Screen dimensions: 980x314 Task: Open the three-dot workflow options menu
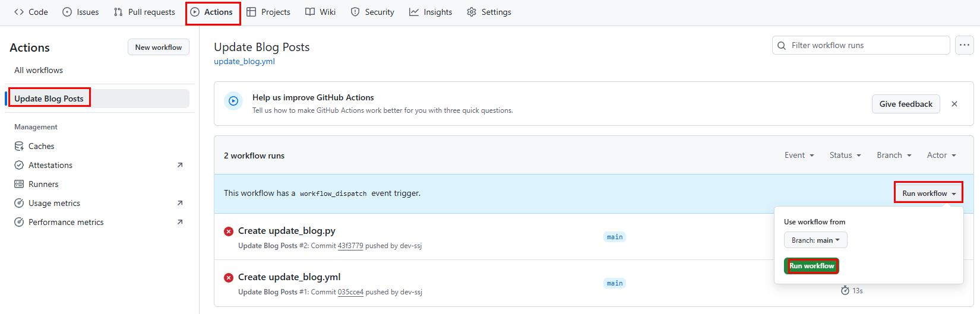[964, 45]
